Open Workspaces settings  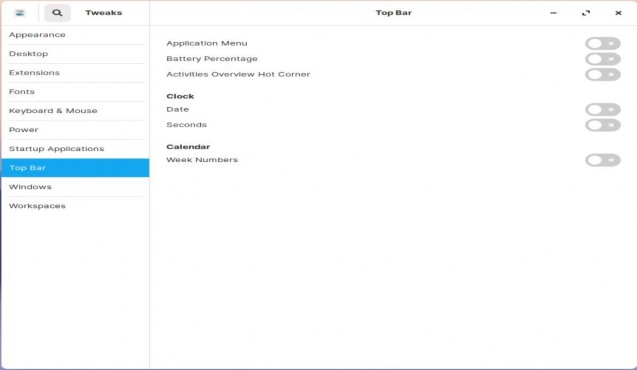(x=75, y=206)
